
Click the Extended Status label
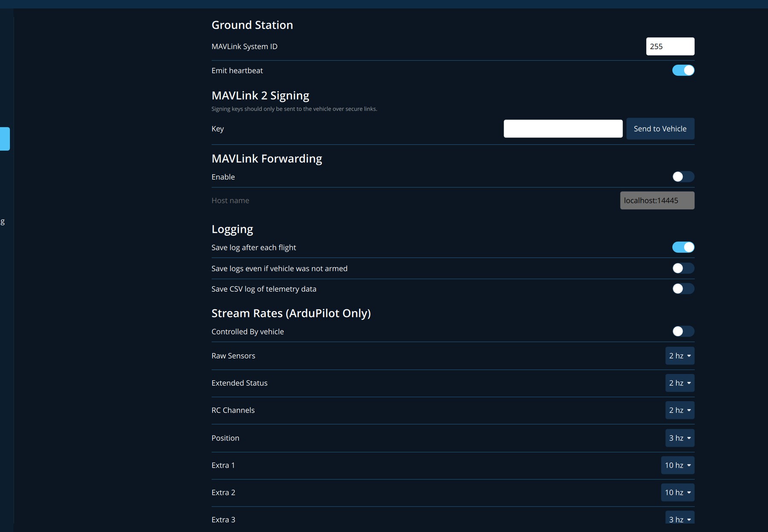click(239, 383)
